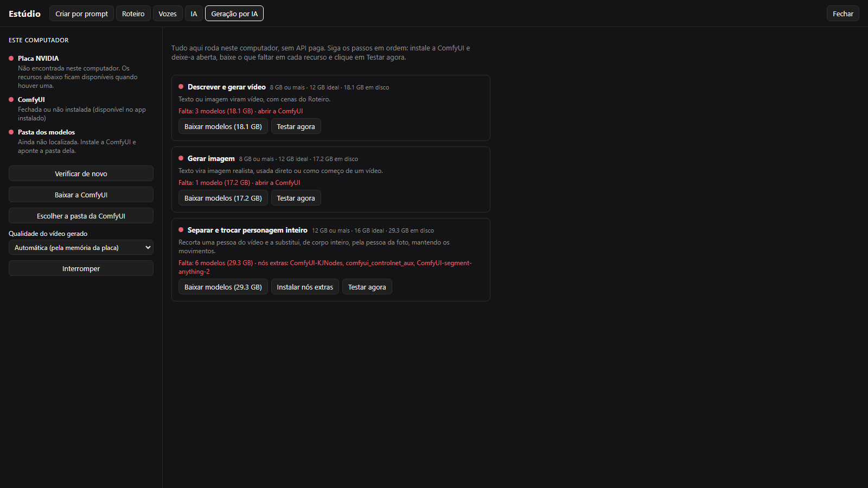The width and height of the screenshot is (868, 488).
Task: Click the Placa NVIDIA red status dot
Action: [11, 58]
